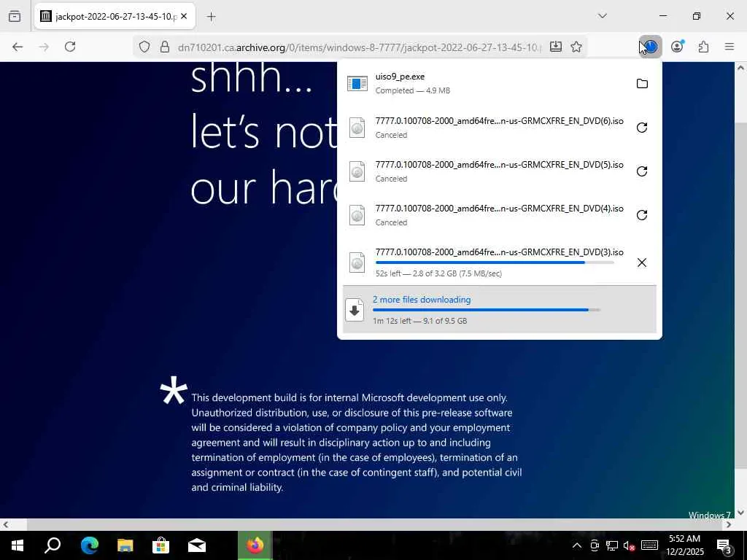Go back to previous page
The width and height of the screenshot is (747, 560).
(x=18, y=47)
